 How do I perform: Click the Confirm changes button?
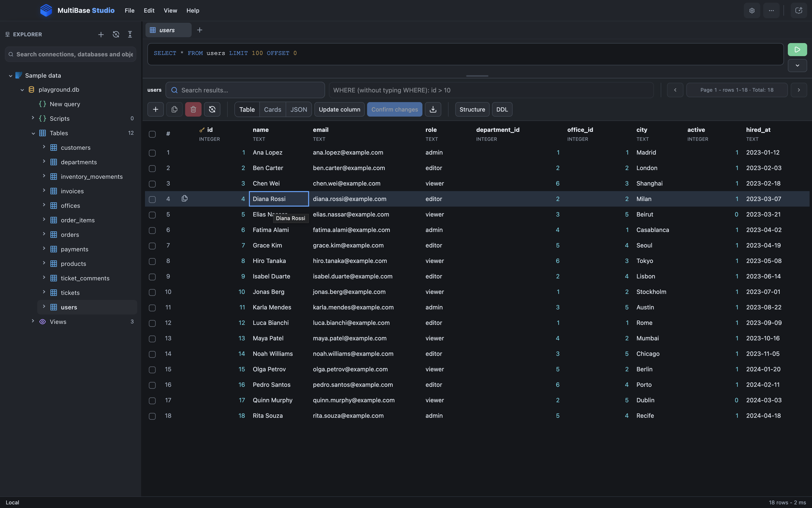pos(395,110)
